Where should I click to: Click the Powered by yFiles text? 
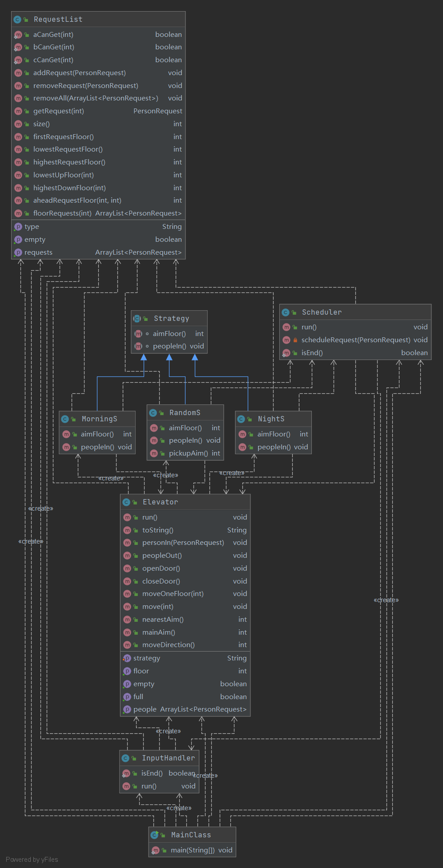tap(32, 860)
